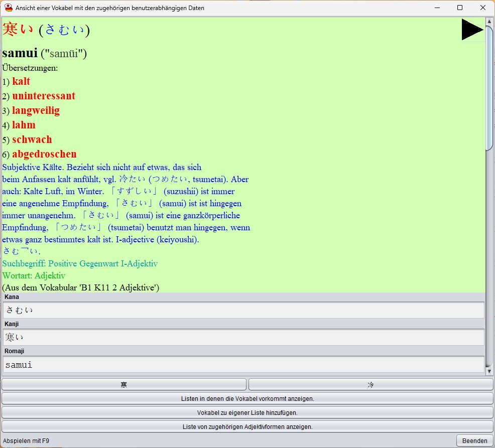495x448 pixels.
Task: Click the translation word 'kalt'
Action: coord(21,81)
